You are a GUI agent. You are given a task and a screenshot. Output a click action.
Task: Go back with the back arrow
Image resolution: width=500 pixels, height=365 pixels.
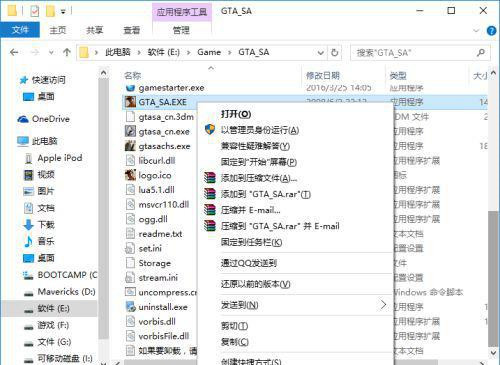point(14,53)
